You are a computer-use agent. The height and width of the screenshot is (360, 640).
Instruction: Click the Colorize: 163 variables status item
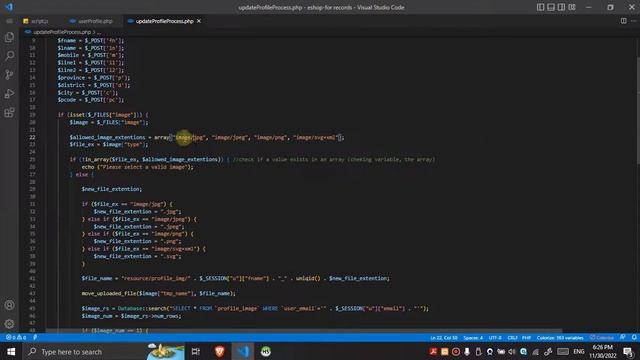coord(560,338)
